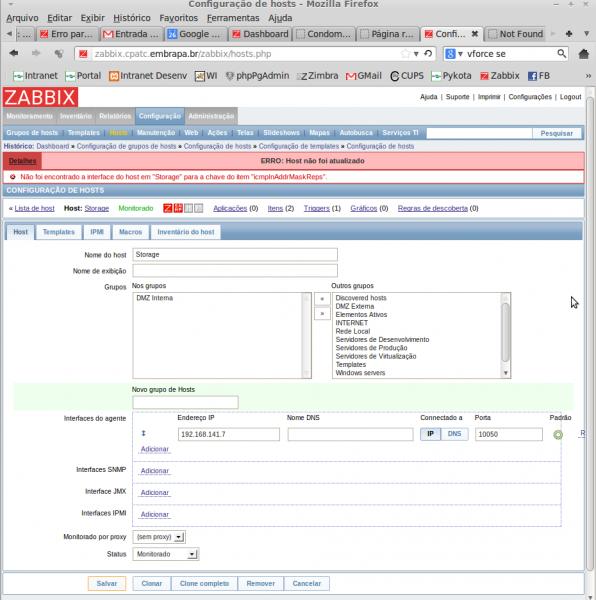Open Detalhes of the error

22,161
